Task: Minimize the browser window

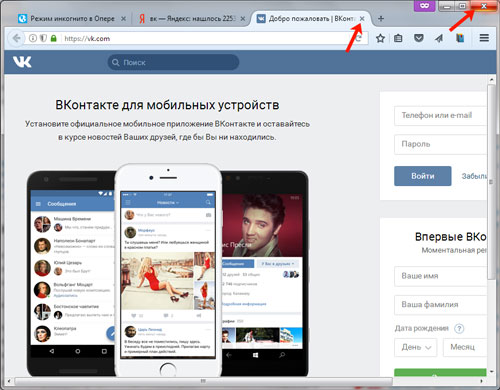Action: [x=447, y=6]
